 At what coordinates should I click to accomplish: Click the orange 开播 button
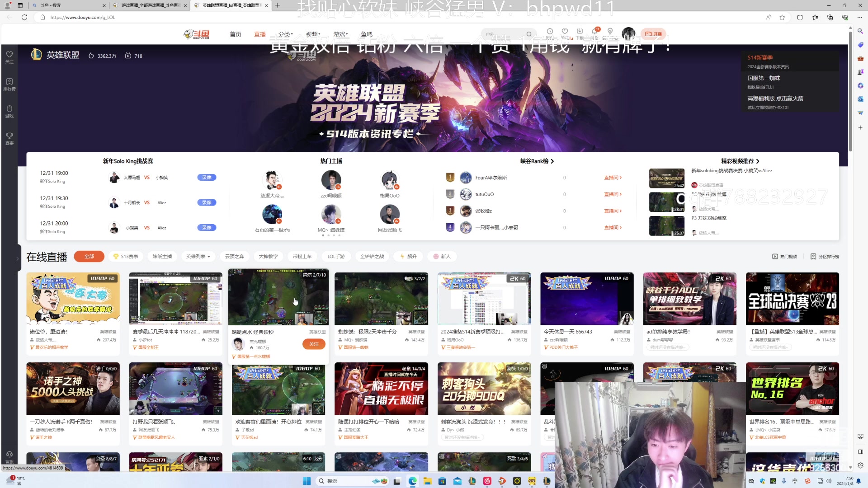(654, 34)
